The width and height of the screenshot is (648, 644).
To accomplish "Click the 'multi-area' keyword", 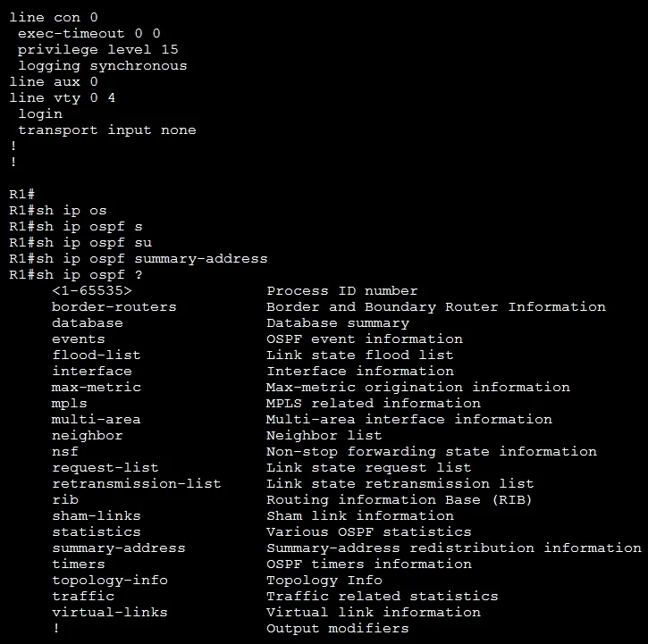I will [96, 420].
